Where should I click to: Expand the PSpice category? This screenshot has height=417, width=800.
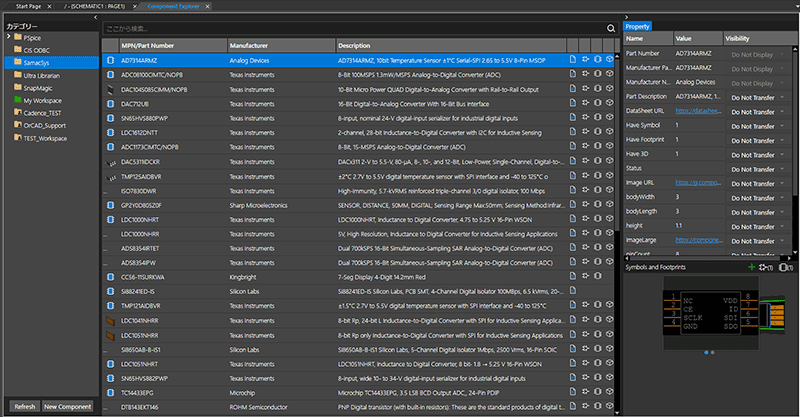pyautogui.click(x=9, y=37)
